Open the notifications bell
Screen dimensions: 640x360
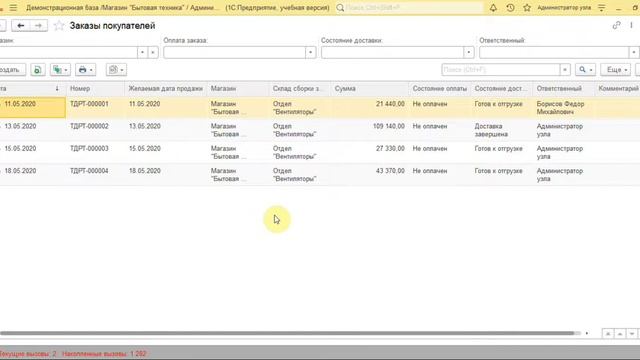493,8
